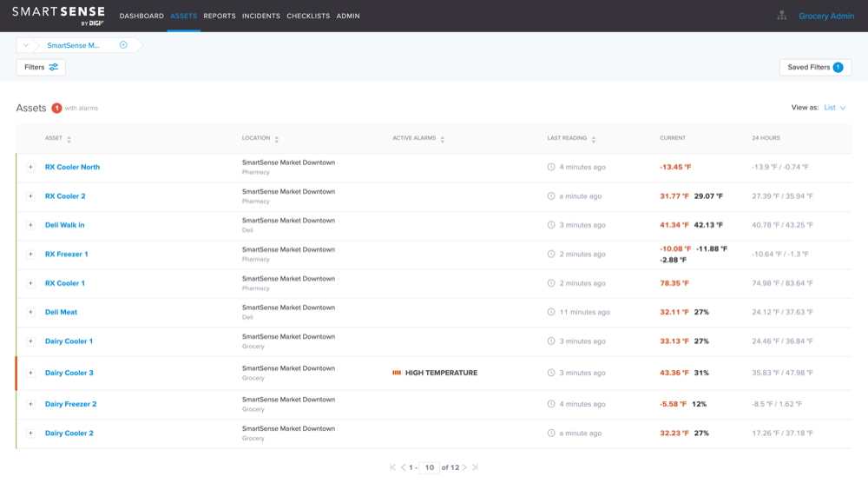Go to previous page arrow
Screen dimensions: 868x503
tap(403, 467)
